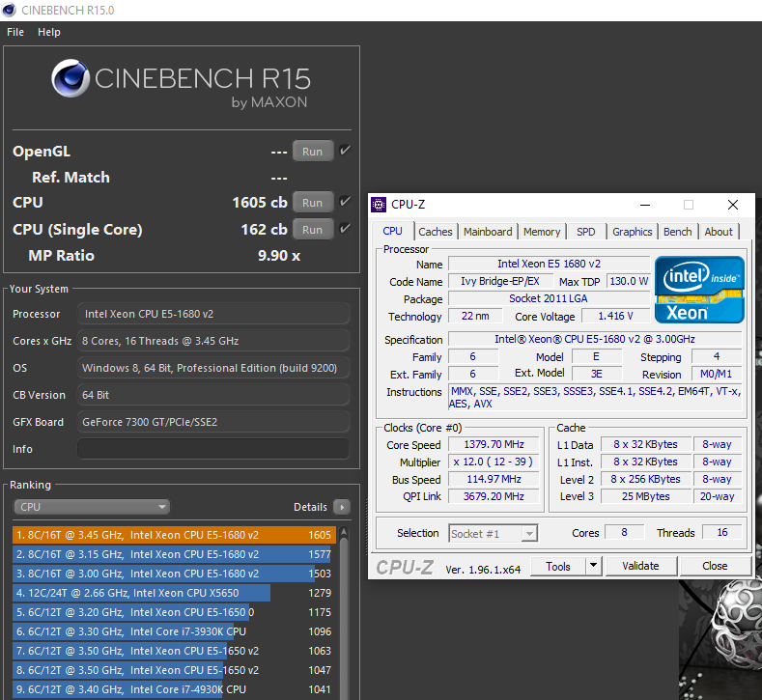Switch to the Mainboard tab
The height and width of the screenshot is (700, 762).
click(488, 232)
